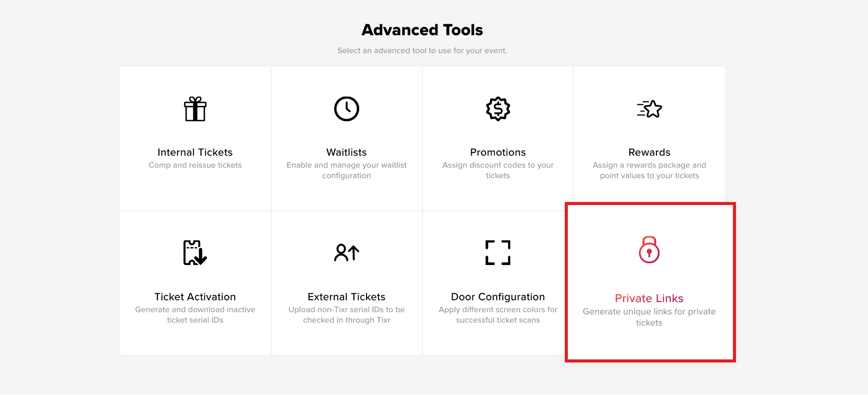The width and height of the screenshot is (868, 395).
Task: Click 'Enable and manage your waitlist configuration' text
Action: point(346,170)
